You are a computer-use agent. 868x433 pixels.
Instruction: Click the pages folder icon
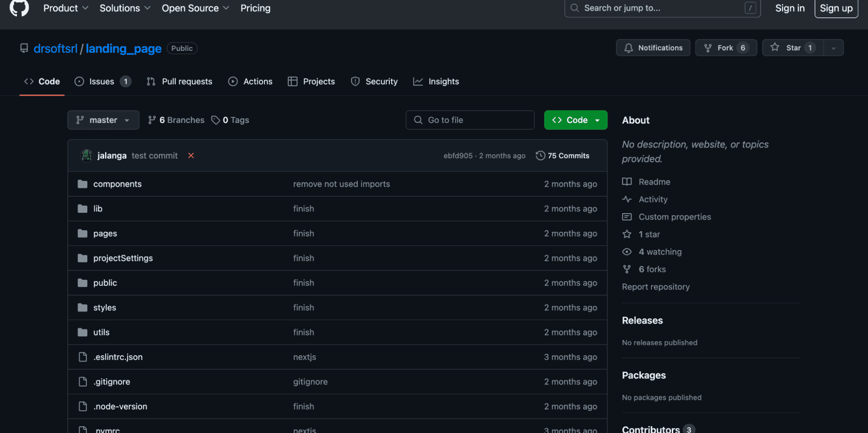[83, 234]
